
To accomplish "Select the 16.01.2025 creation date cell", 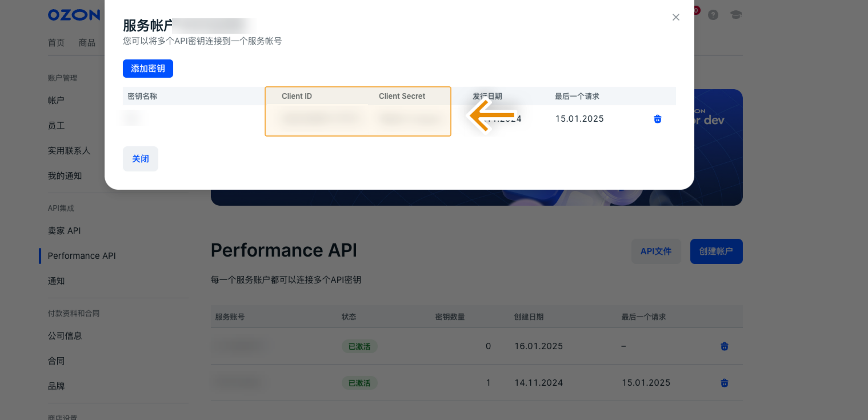I will point(538,346).
